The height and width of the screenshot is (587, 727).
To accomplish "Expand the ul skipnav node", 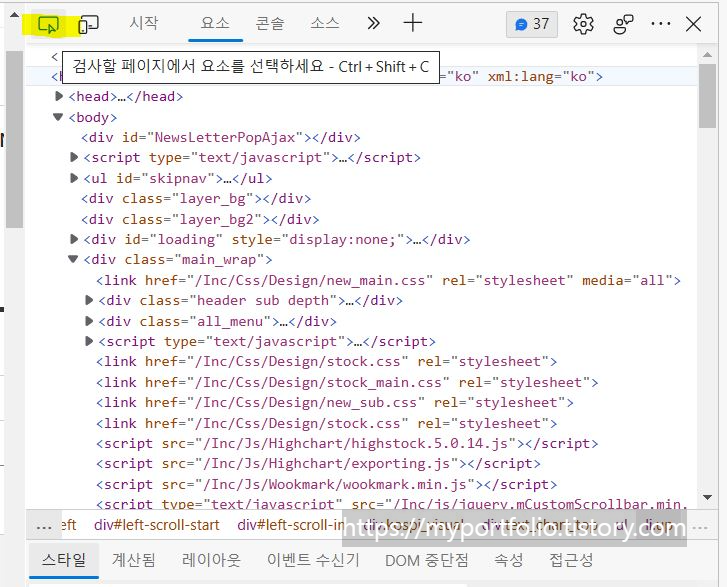I will 74,178.
